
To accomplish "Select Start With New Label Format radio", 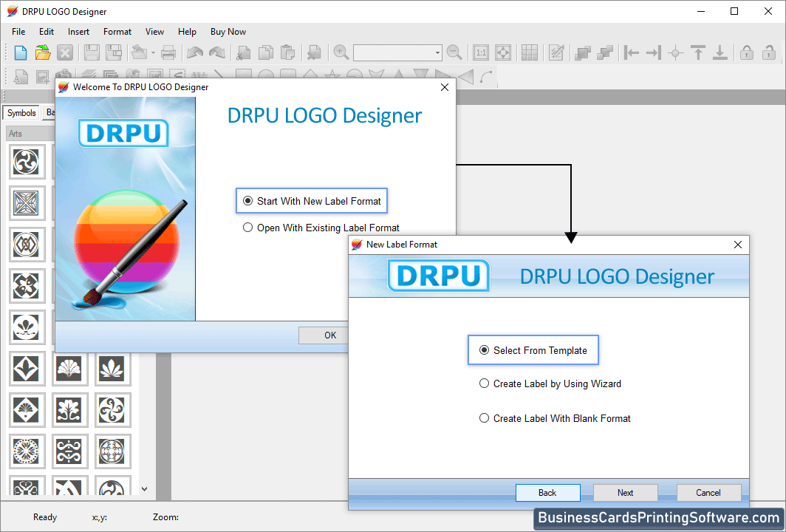I will coord(247,201).
